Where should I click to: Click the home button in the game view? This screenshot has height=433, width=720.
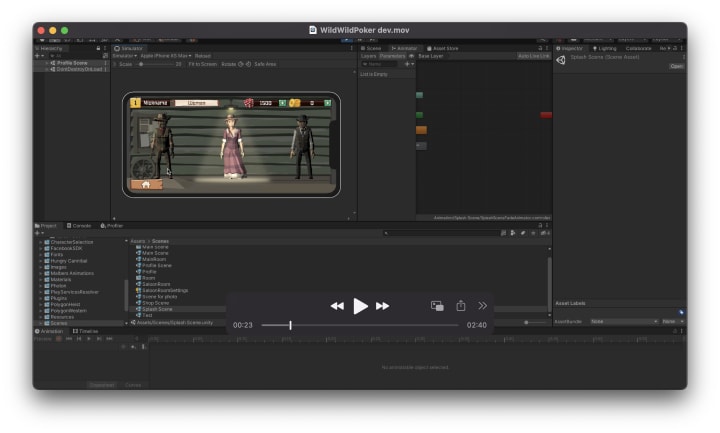[146, 185]
